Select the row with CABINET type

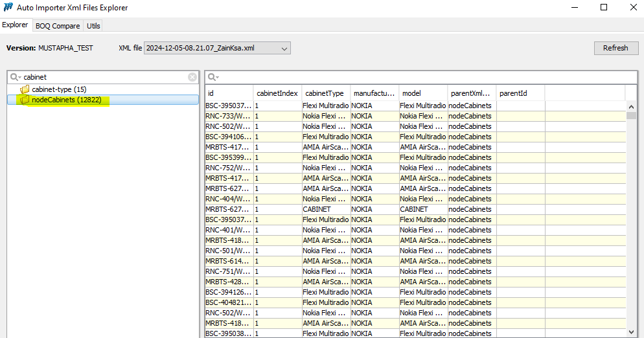(316, 209)
